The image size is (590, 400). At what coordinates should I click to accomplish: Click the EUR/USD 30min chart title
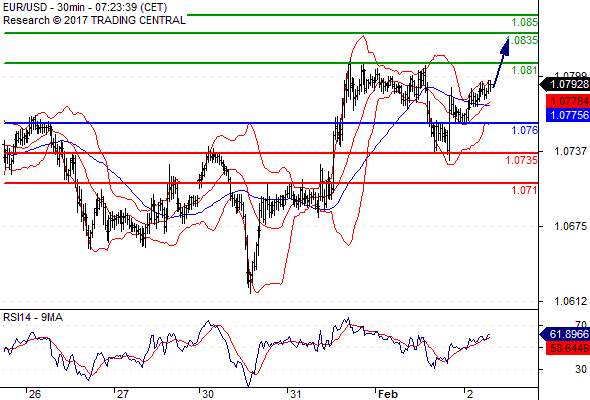(x=85, y=7)
